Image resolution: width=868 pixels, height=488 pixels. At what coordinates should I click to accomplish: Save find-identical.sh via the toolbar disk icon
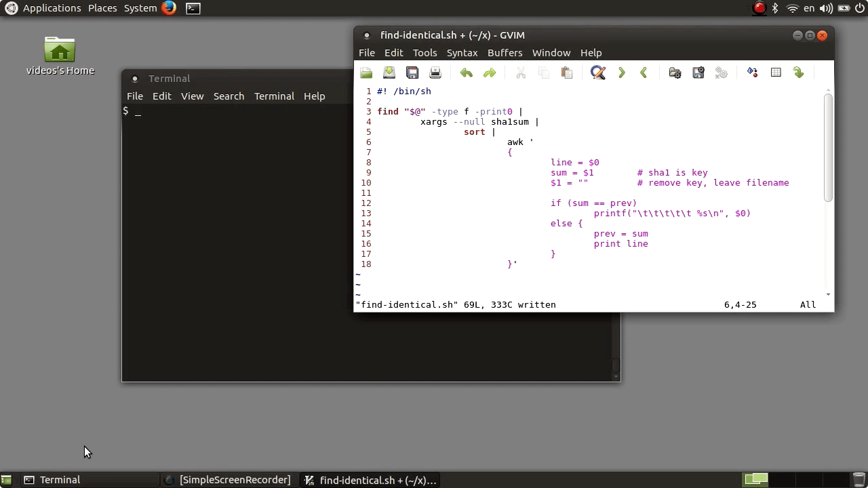pos(389,73)
